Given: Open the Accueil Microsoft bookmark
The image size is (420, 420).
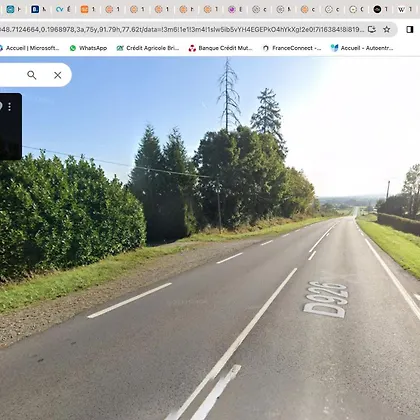Looking at the screenshot, I should click(x=29, y=48).
